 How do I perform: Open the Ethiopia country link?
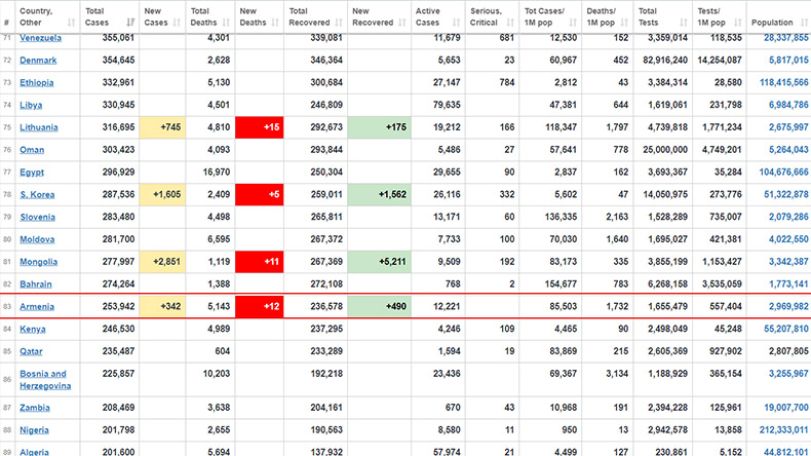click(x=37, y=82)
